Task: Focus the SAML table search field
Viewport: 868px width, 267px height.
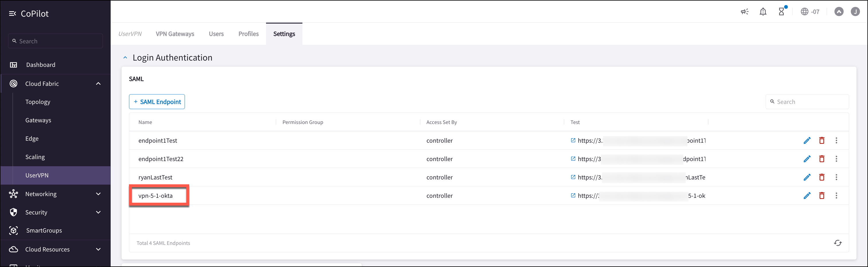Action: pos(807,102)
